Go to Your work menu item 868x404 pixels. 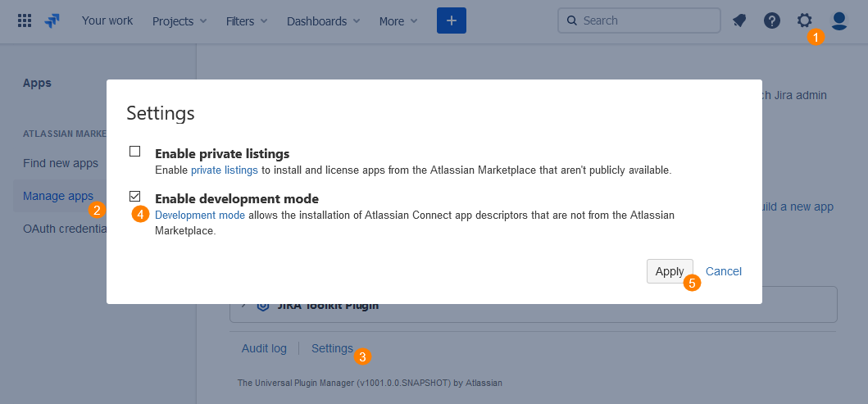tap(107, 21)
